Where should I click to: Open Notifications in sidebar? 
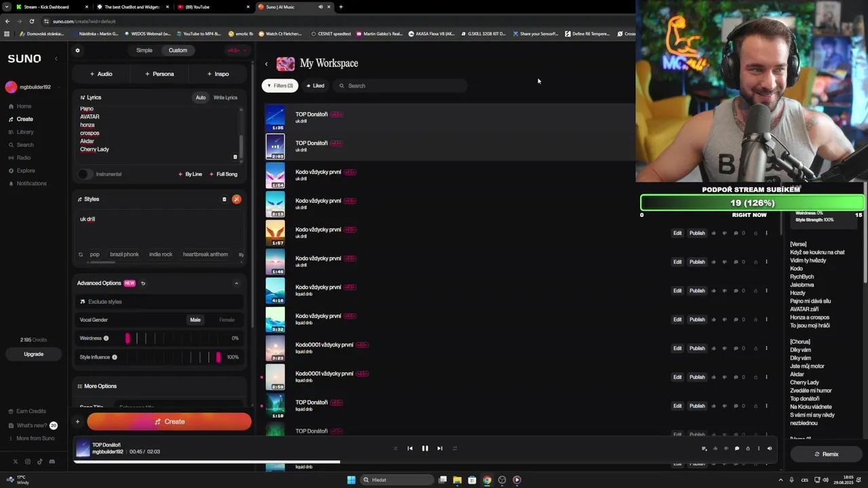28,184
